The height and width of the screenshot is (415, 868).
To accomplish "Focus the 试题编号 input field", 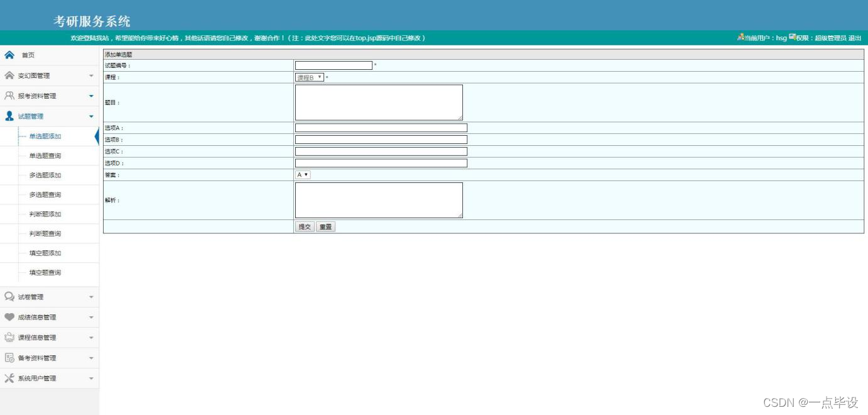I will tap(334, 65).
